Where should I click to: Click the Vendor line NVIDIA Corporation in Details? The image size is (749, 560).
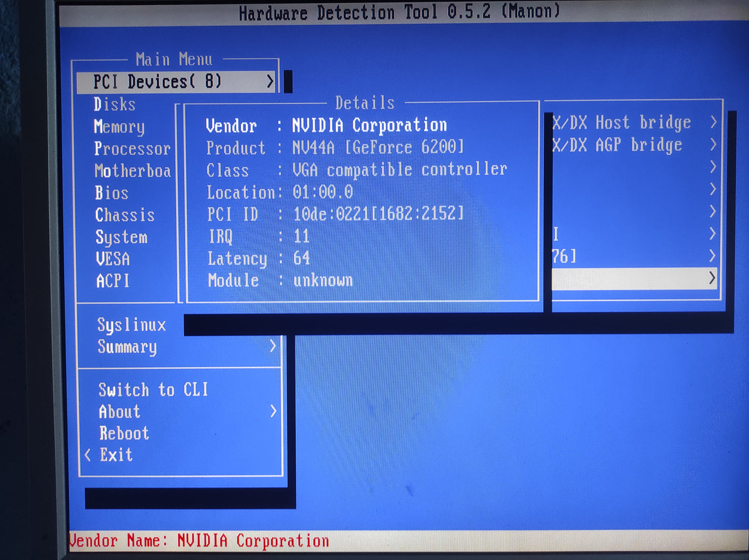[x=327, y=125]
